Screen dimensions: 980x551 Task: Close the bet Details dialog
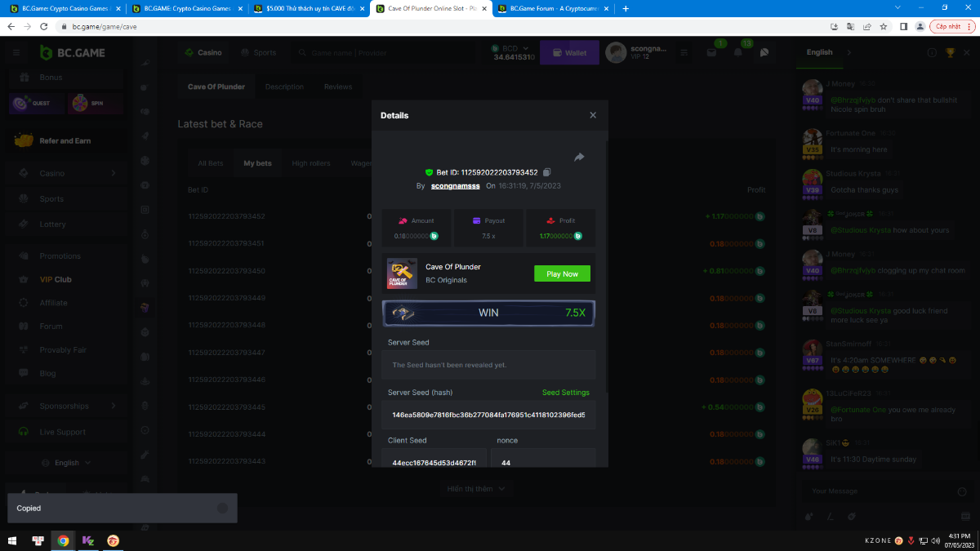(593, 115)
